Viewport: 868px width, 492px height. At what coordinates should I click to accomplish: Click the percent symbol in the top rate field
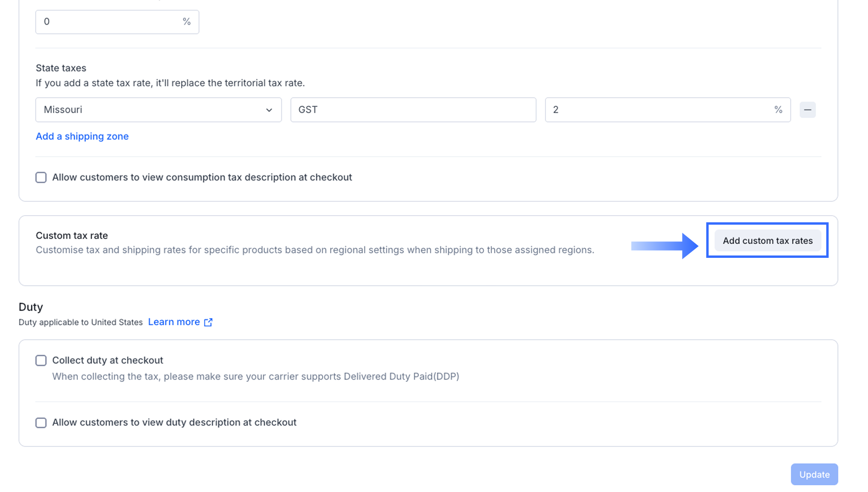[x=186, y=22]
